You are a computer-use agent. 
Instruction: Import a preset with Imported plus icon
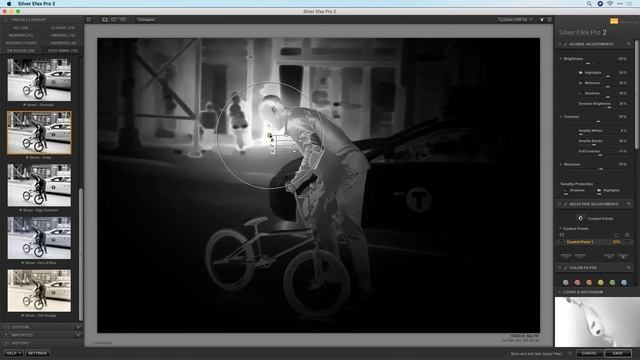78,335
